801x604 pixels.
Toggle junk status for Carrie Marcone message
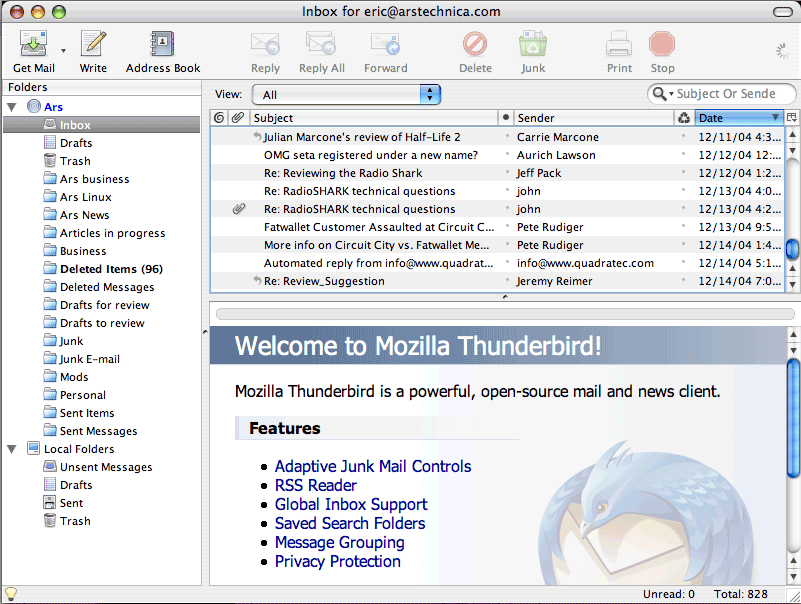click(684, 136)
